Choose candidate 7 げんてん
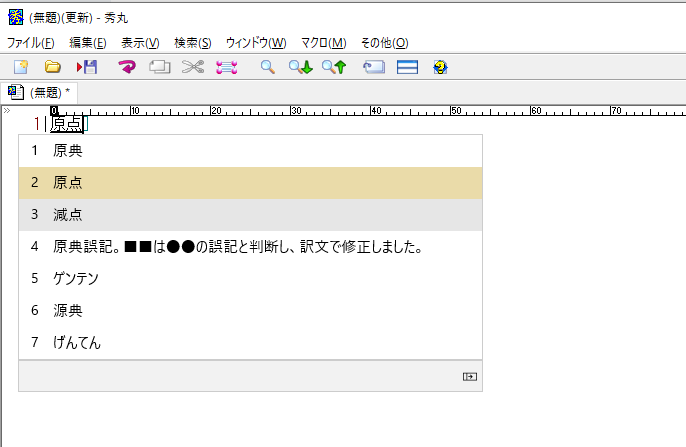686x447 pixels. click(250, 342)
